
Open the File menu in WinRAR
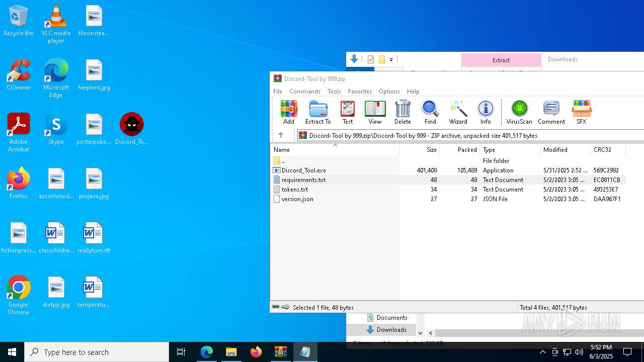click(x=278, y=92)
